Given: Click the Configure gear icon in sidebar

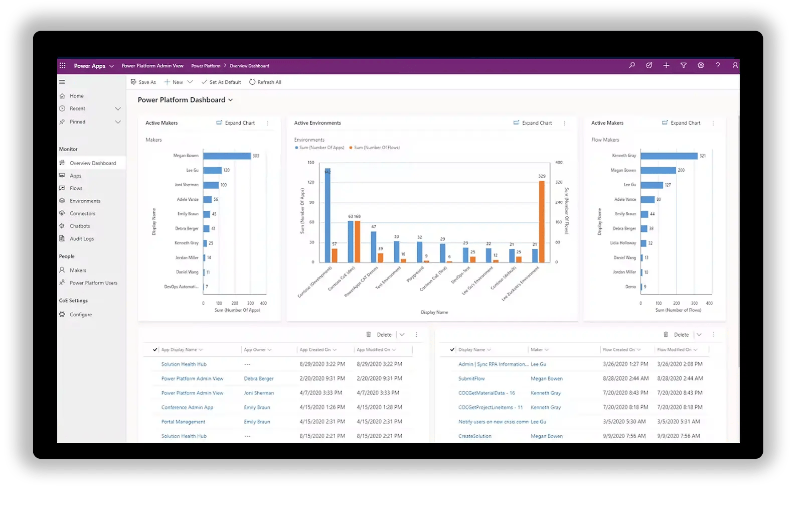Looking at the screenshot, I should coord(62,314).
